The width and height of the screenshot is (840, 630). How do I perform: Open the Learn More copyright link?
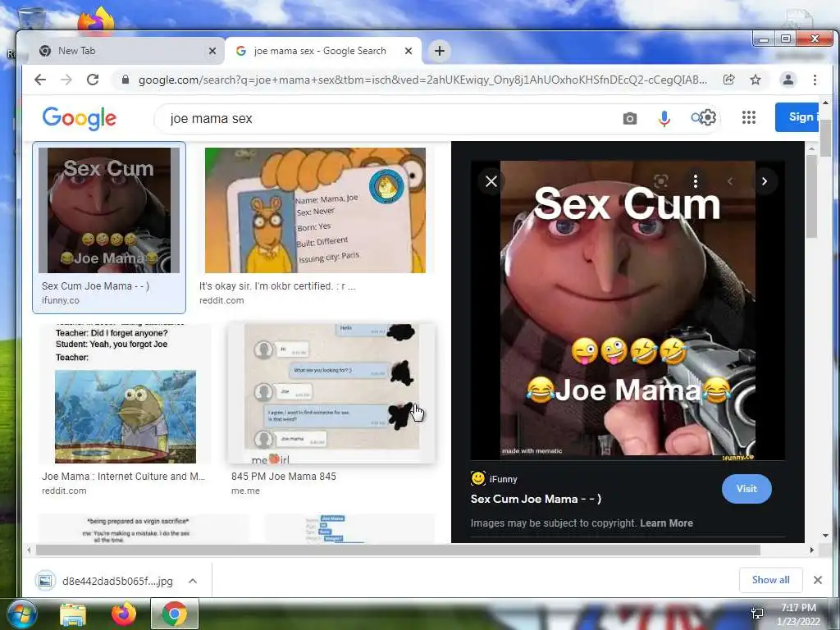pos(666,523)
